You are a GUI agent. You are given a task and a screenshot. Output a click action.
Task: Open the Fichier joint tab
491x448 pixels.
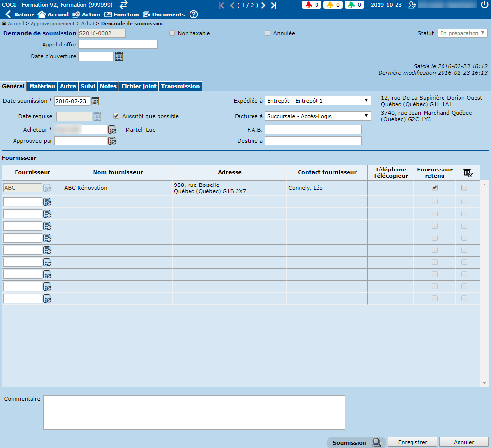pos(139,86)
